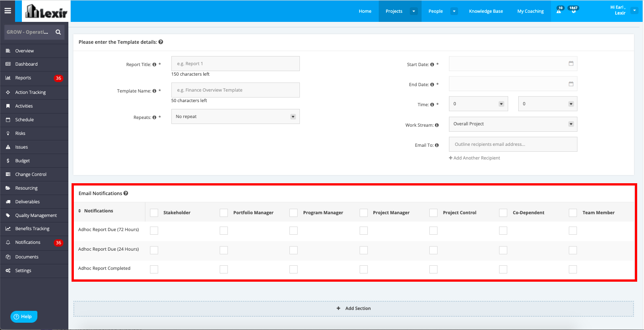This screenshot has width=644, height=330.
Task: Click the info icon next to End Date
Action: tap(432, 85)
